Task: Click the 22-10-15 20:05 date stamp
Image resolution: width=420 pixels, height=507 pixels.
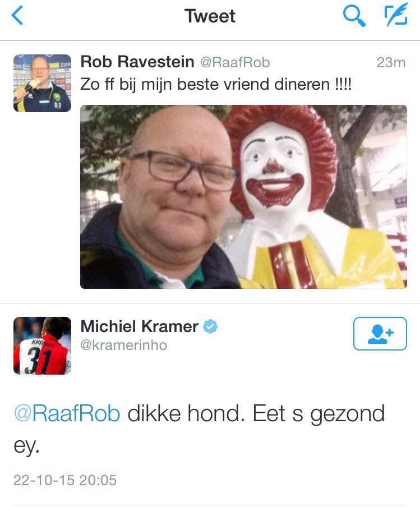Action: [x=65, y=480]
